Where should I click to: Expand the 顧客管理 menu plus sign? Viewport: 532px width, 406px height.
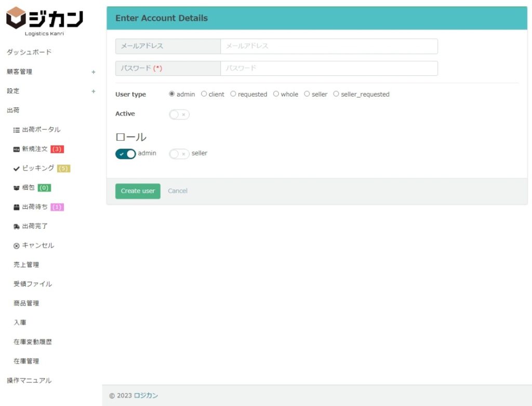(x=94, y=72)
